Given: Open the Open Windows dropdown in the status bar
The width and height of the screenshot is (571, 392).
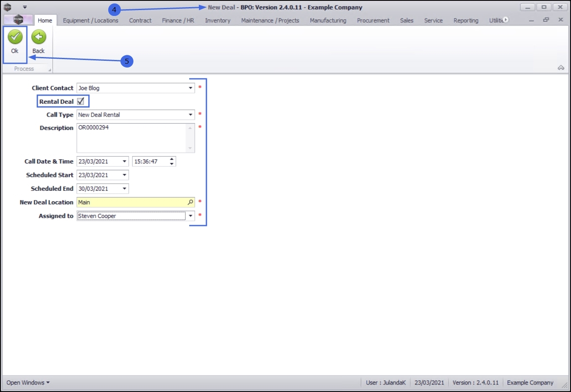Looking at the screenshot, I should click(x=28, y=383).
